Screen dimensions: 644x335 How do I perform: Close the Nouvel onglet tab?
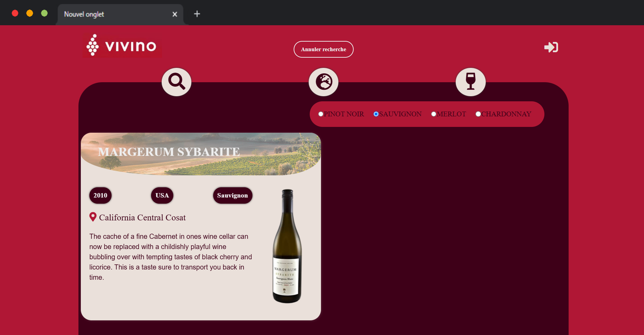click(175, 14)
